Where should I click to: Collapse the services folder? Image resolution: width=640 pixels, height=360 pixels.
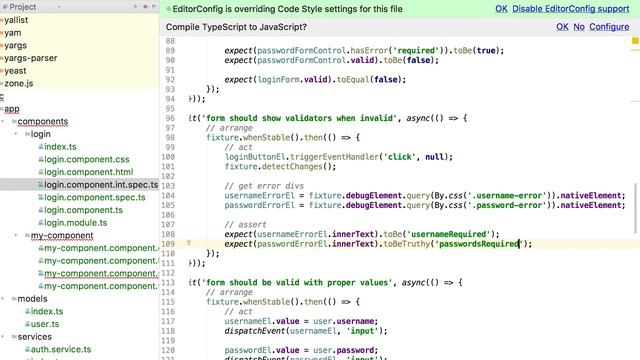[3, 336]
